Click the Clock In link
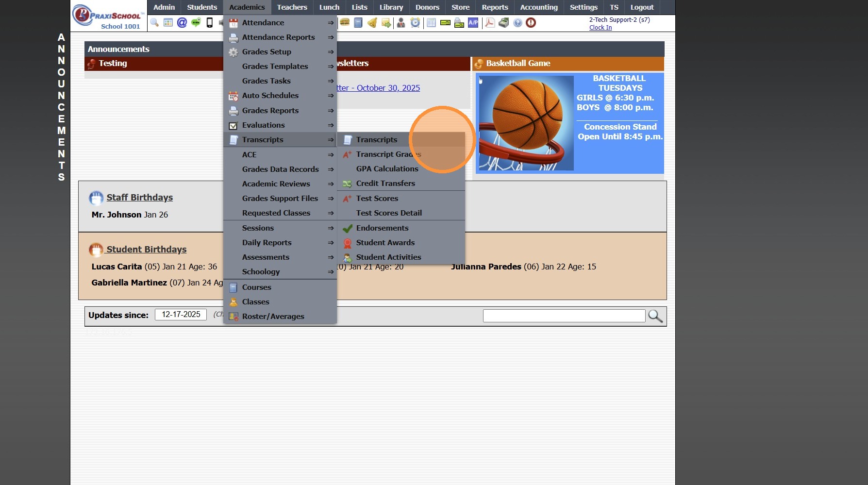Screen dimensions: 868x485 click(x=601, y=28)
